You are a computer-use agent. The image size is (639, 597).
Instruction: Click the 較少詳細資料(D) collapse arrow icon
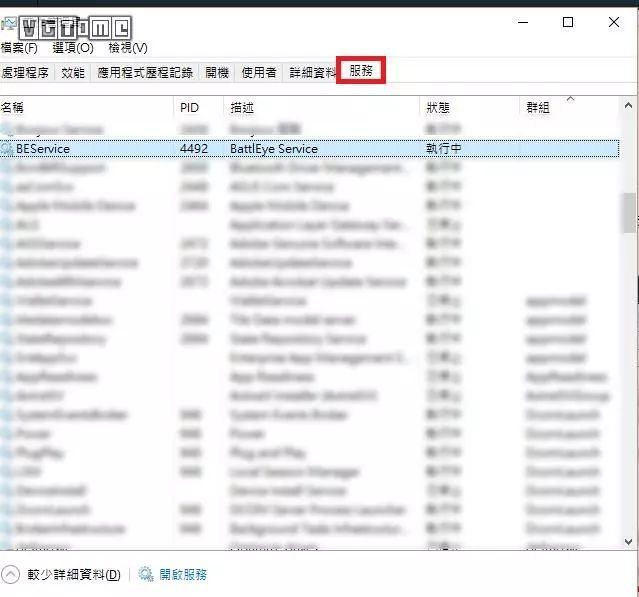click(x=10, y=575)
